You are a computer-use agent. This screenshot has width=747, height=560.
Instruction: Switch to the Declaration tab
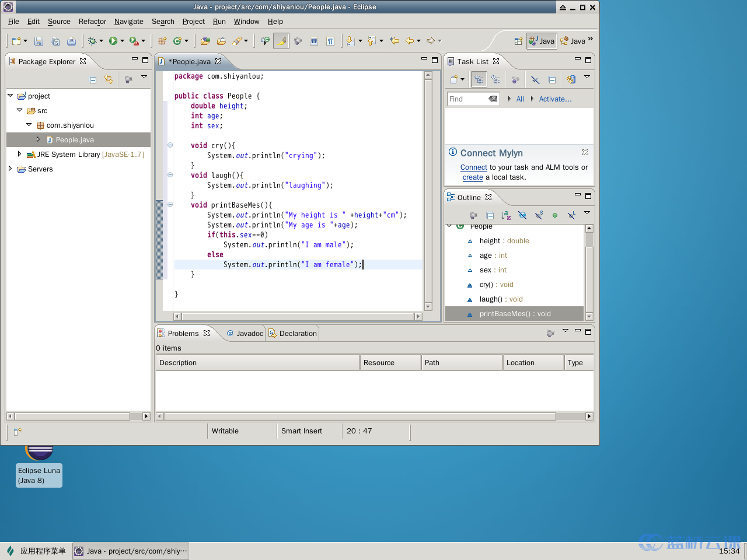(x=292, y=334)
